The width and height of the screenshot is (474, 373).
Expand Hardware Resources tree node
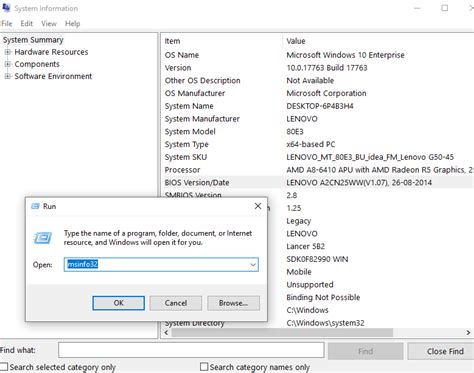(7, 52)
